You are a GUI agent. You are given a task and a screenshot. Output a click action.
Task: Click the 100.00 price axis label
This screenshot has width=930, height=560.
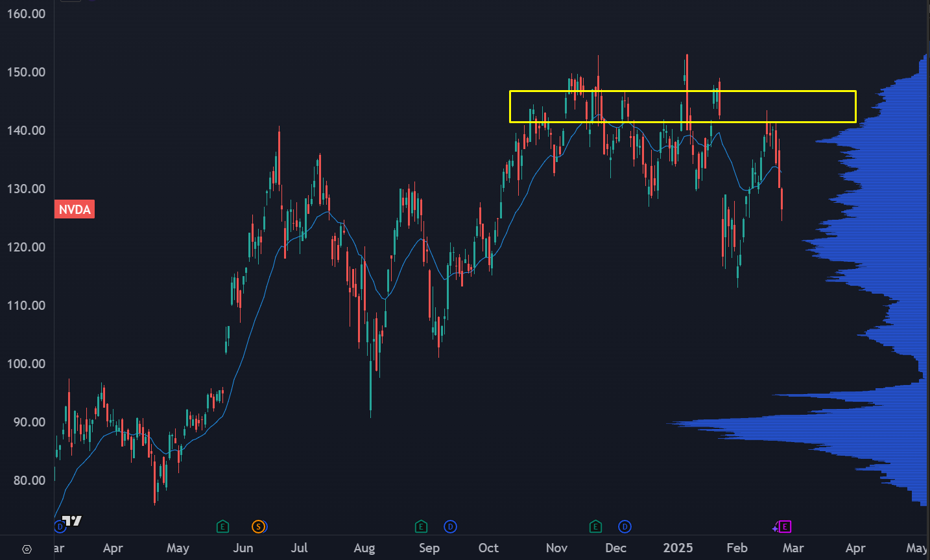point(26,364)
